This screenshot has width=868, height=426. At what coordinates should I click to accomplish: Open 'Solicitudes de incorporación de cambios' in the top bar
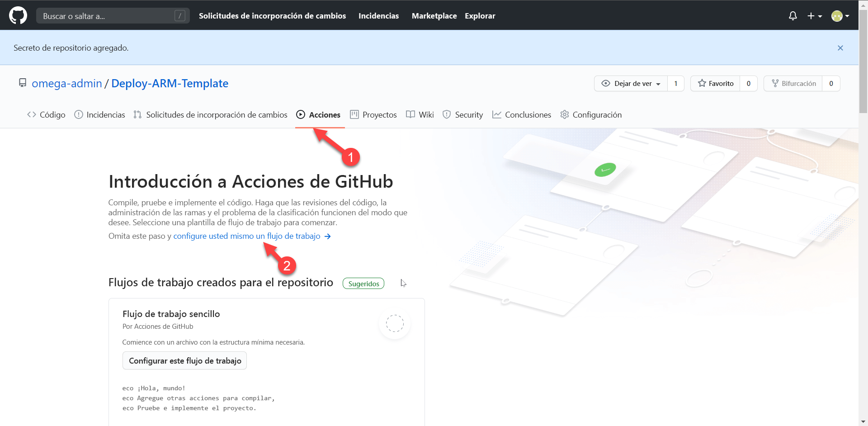pos(272,16)
